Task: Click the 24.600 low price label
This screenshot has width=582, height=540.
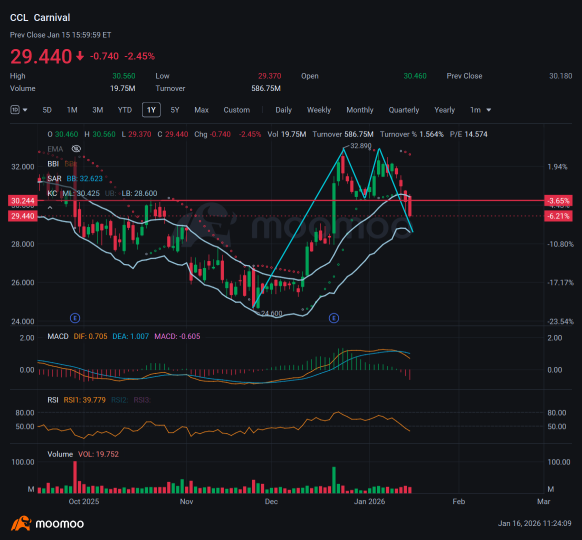Action: (x=271, y=314)
